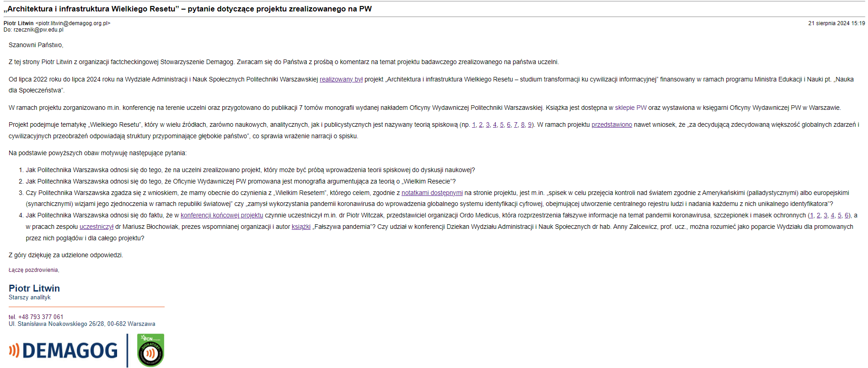Viewport: 868px width, 368px height.
Task: Click the "Starszy analityk" job title
Action: pos(30,298)
